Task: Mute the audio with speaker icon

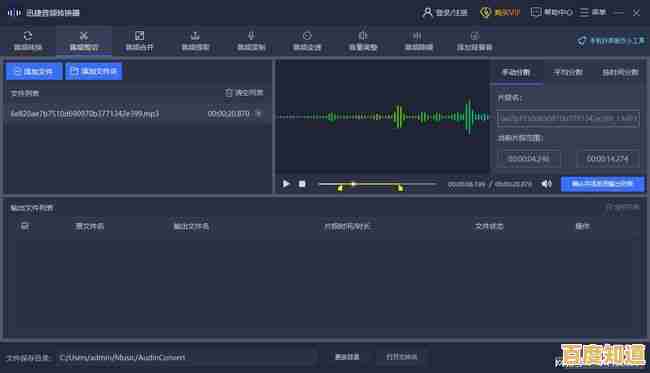Action: [547, 184]
